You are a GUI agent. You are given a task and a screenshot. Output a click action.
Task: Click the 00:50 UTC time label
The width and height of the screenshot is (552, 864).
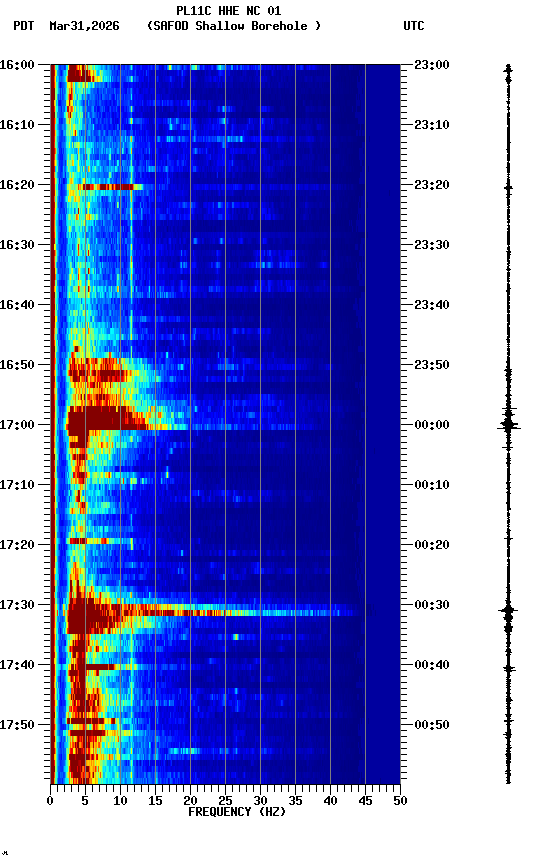click(x=432, y=725)
